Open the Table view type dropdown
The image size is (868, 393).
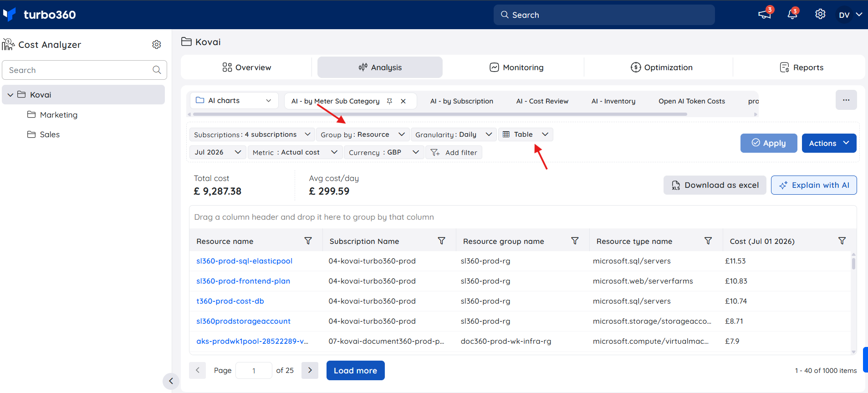pos(526,134)
